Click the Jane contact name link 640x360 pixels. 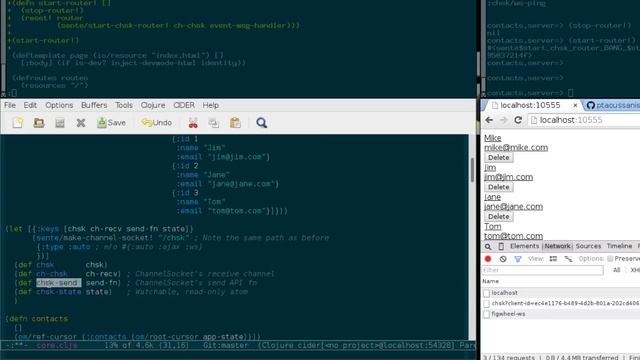pos(492,197)
